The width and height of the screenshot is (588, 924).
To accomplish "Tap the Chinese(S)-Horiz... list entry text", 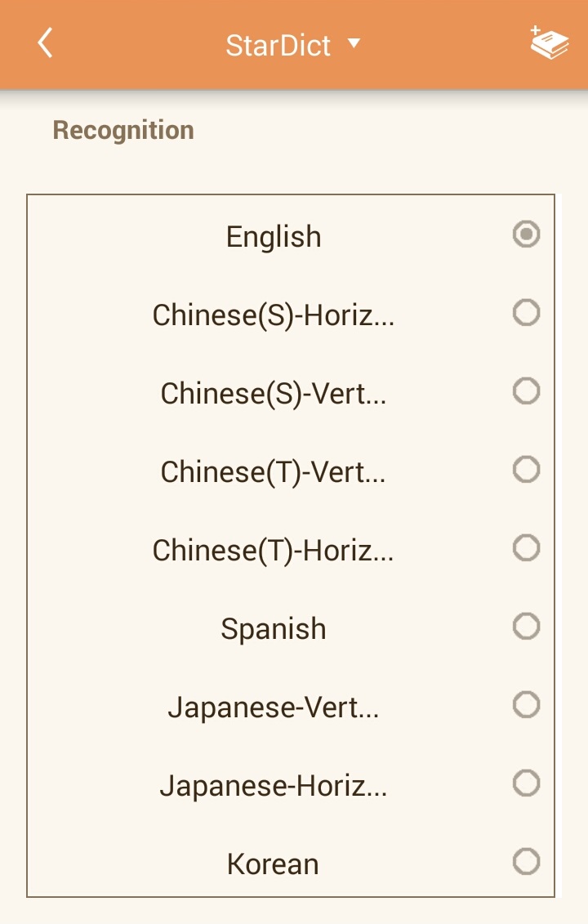I will click(x=274, y=315).
